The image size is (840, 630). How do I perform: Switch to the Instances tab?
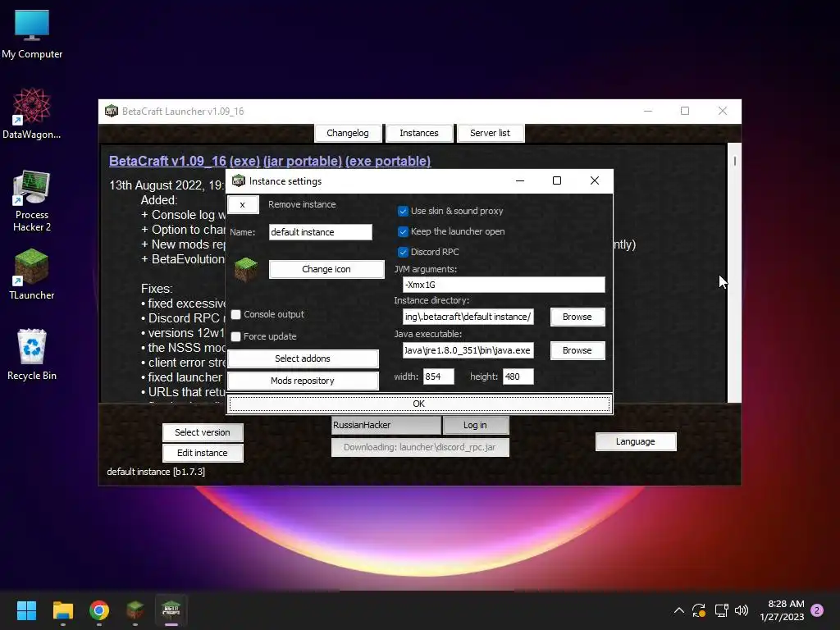click(x=419, y=133)
